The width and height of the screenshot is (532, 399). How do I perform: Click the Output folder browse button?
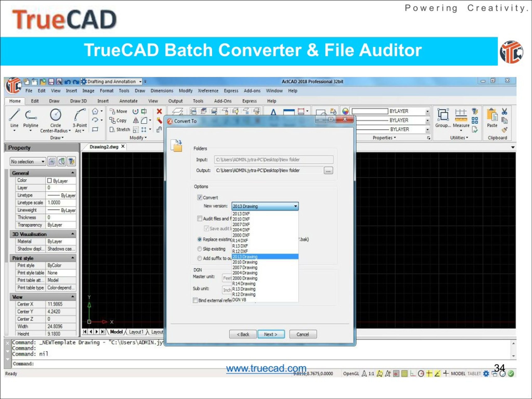[328, 171]
